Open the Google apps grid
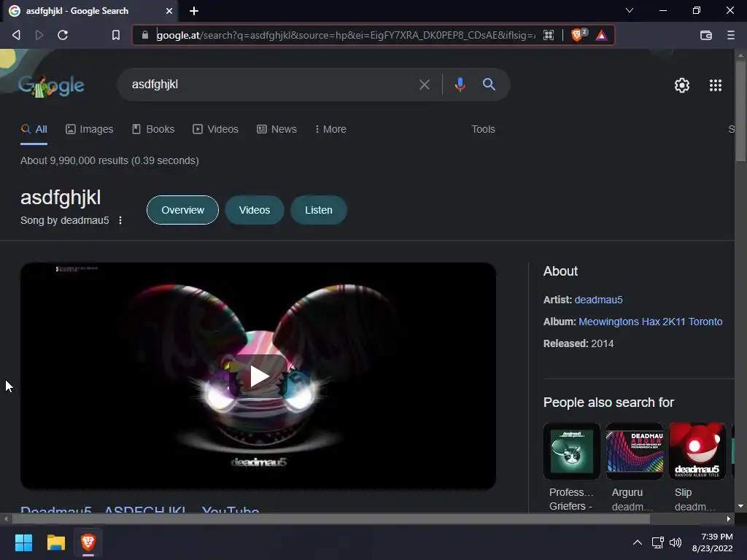 tap(716, 85)
